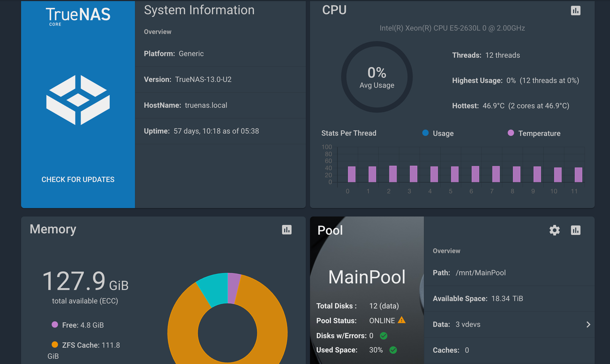Click Total Disks 12 (data) text
The image size is (610, 364).
pos(357,306)
